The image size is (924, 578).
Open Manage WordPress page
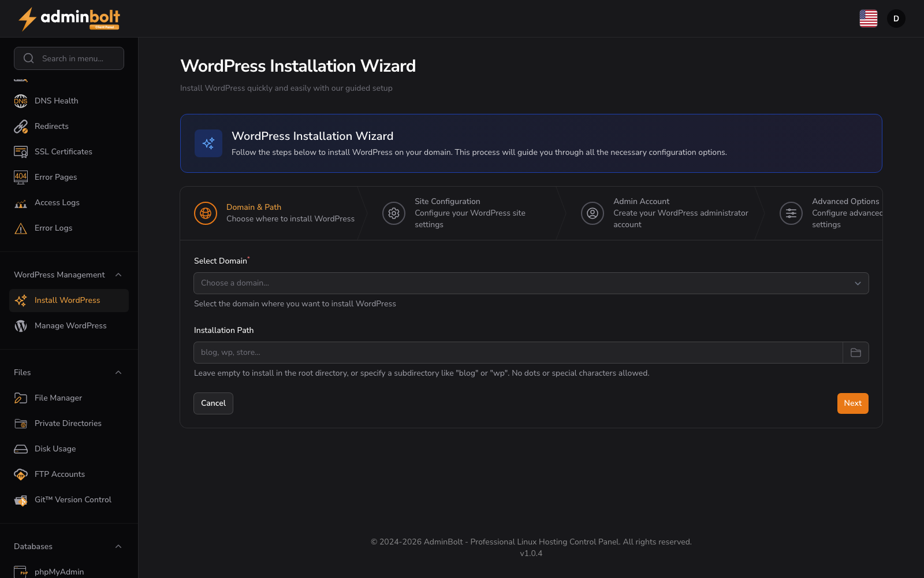(x=69, y=325)
